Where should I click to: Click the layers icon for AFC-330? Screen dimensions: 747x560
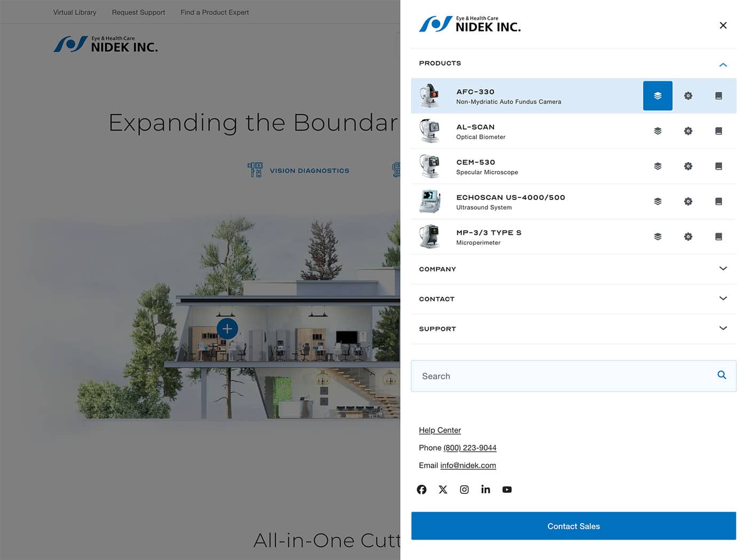[x=657, y=96]
